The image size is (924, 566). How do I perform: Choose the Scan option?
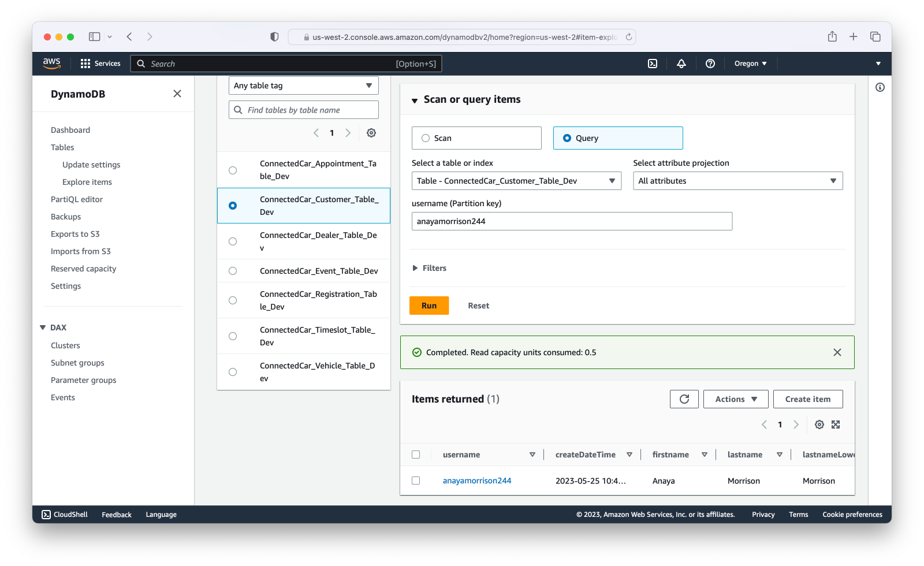pyautogui.click(x=476, y=138)
